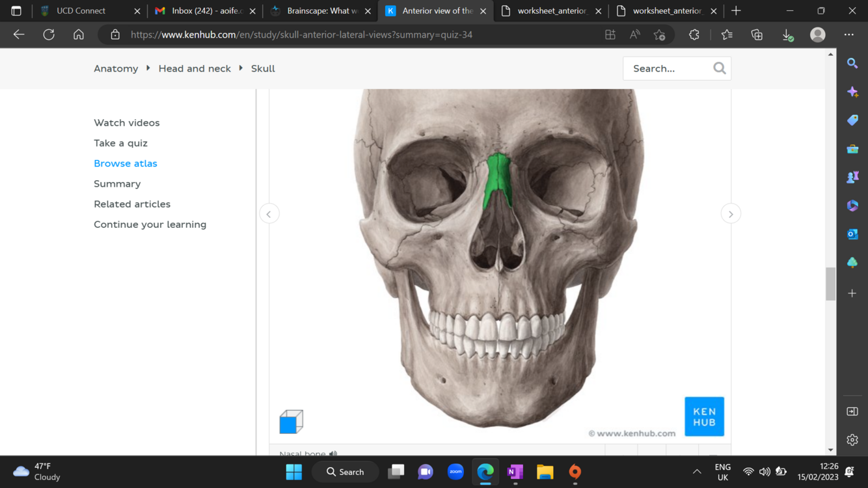Open Microsoft 365 sidebar icon
Viewport: 868px width, 488px height.
point(852,206)
